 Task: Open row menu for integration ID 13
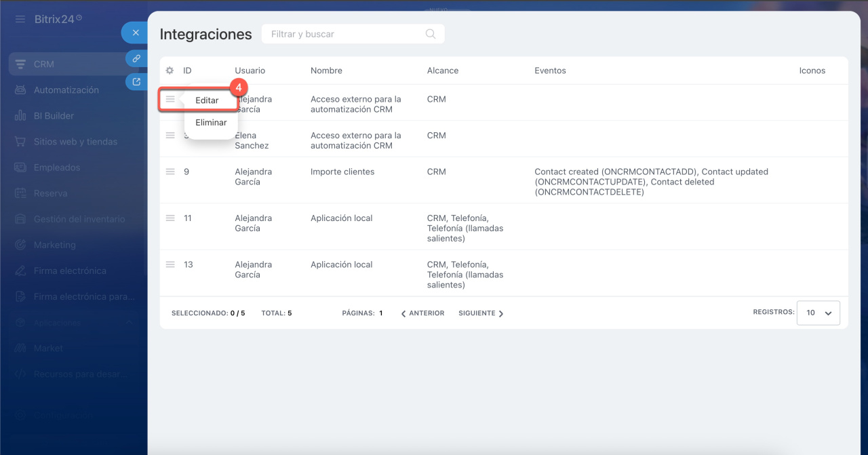coord(171,264)
